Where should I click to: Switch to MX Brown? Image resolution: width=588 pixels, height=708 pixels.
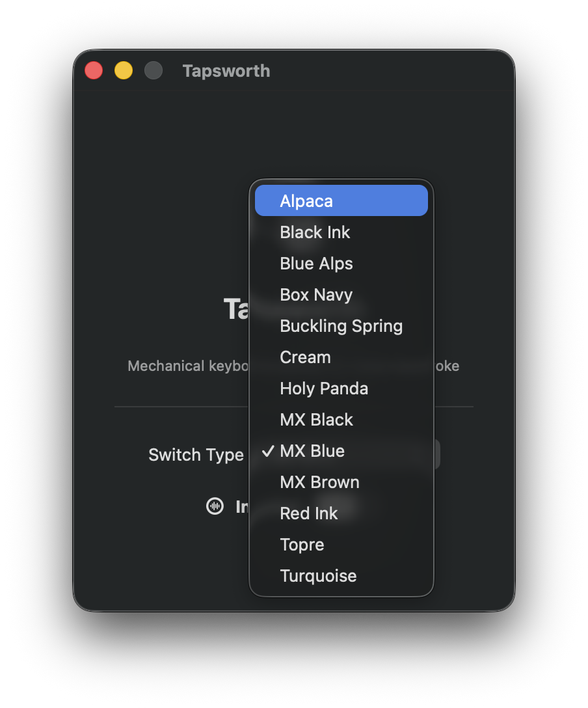pyautogui.click(x=341, y=482)
